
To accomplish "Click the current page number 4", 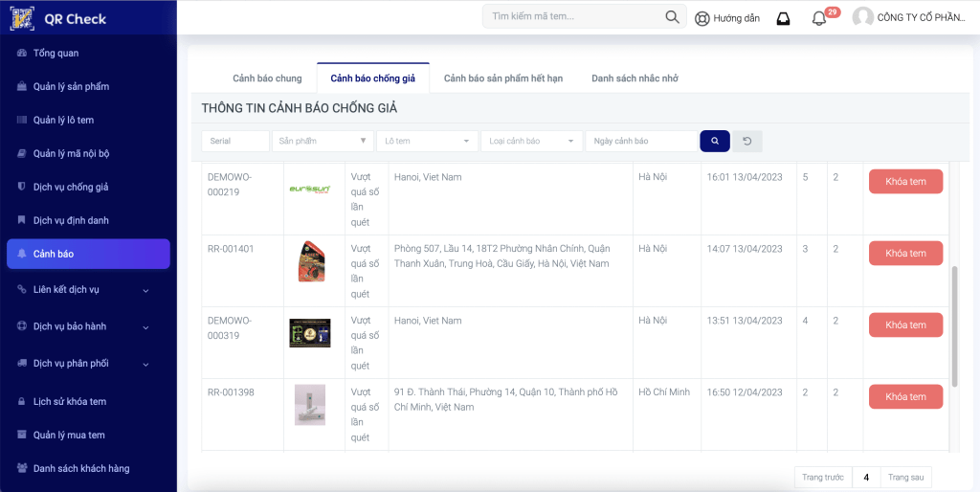I will 866,478.
